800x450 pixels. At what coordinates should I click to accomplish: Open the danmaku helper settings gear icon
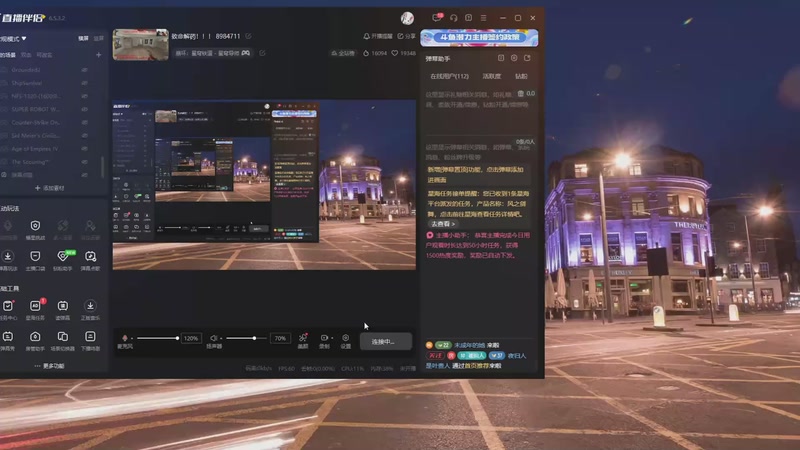click(514, 58)
